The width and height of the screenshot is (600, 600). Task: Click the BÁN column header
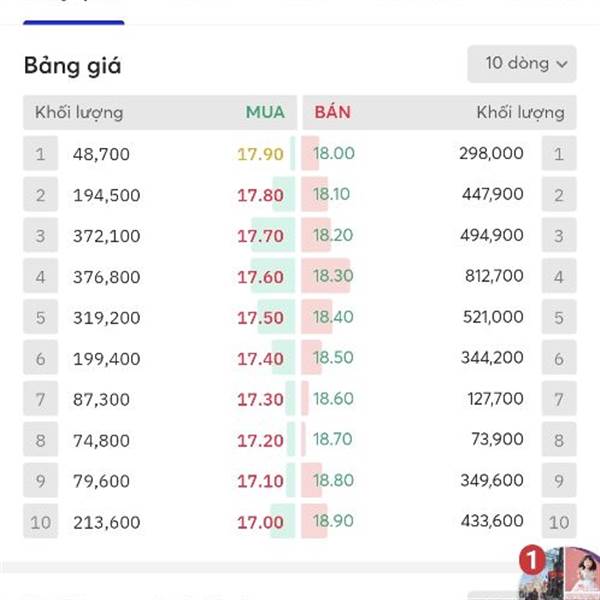click(x=332, y=112)
